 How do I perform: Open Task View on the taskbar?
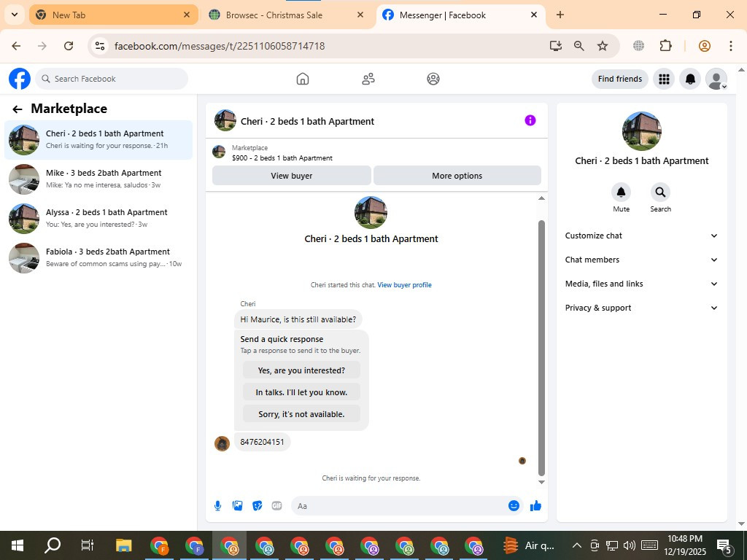coord(88,545)
